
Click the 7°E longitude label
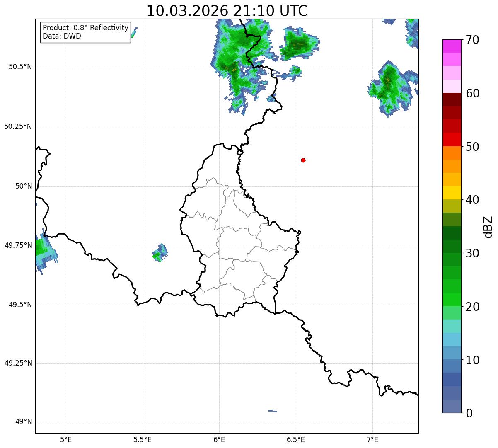pyautogui.click(x=372, y=440)
